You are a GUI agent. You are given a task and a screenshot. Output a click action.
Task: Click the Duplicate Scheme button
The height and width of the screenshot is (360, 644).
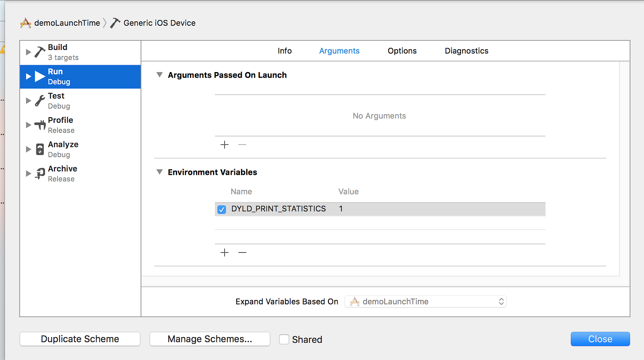click(80, 339)
